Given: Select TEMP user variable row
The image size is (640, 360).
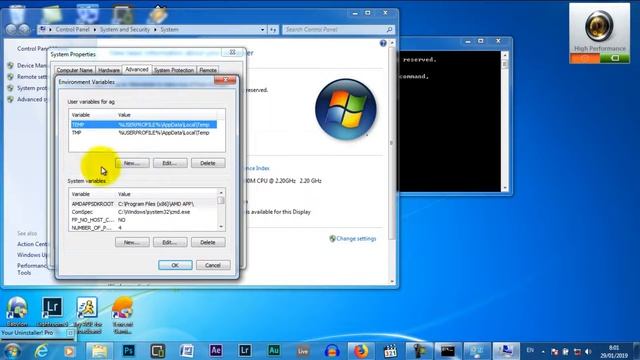Looking at the screenshot, I should pyautogui.click(x=144, y=124).
